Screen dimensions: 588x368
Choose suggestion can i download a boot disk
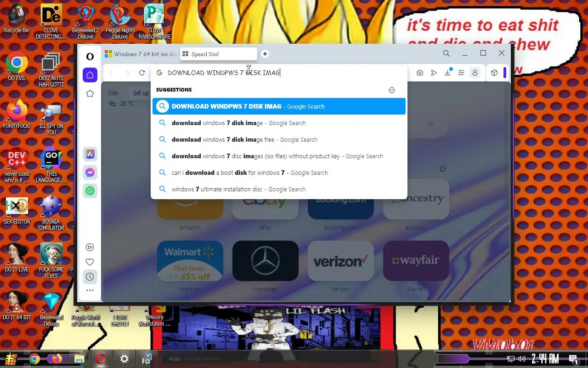(x=279, y=172)
